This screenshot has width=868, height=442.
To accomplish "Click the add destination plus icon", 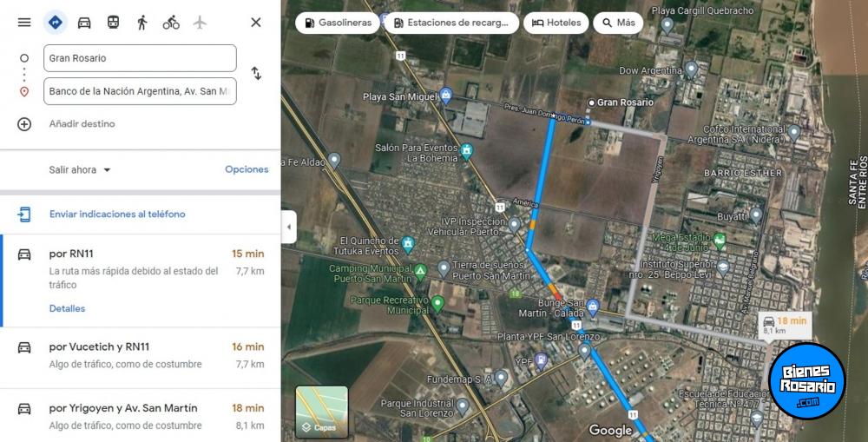I will (24, 124).
